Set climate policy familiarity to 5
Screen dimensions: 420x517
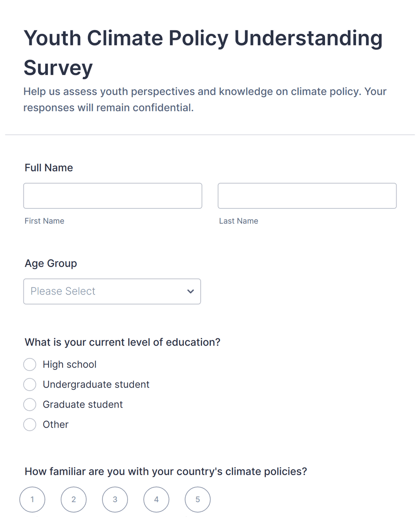click(x=198, y=499)
